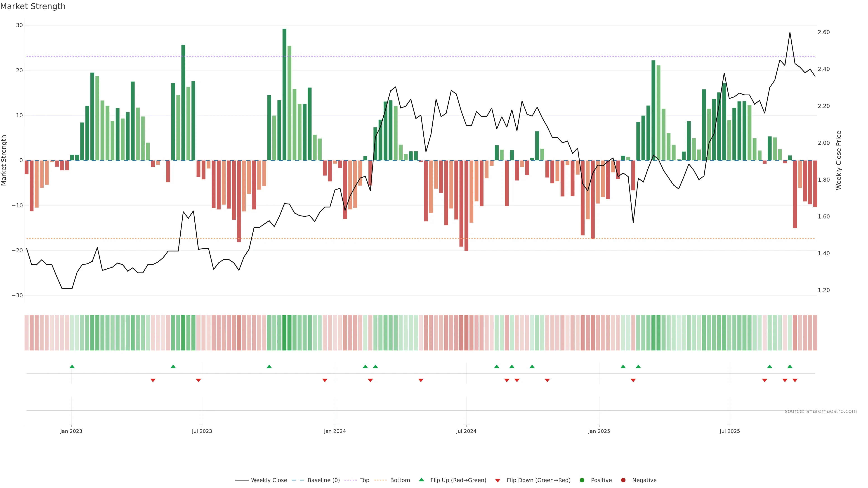Click the Jan 2024 x-axis label
This screenshot has width=868, height=488.
click(335, 431)
